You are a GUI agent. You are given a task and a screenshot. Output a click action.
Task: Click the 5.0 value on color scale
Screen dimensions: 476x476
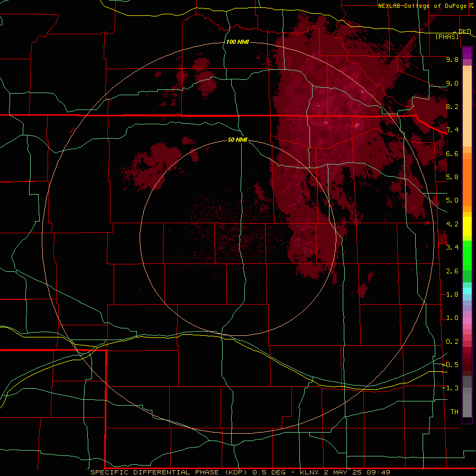[452, 200]
